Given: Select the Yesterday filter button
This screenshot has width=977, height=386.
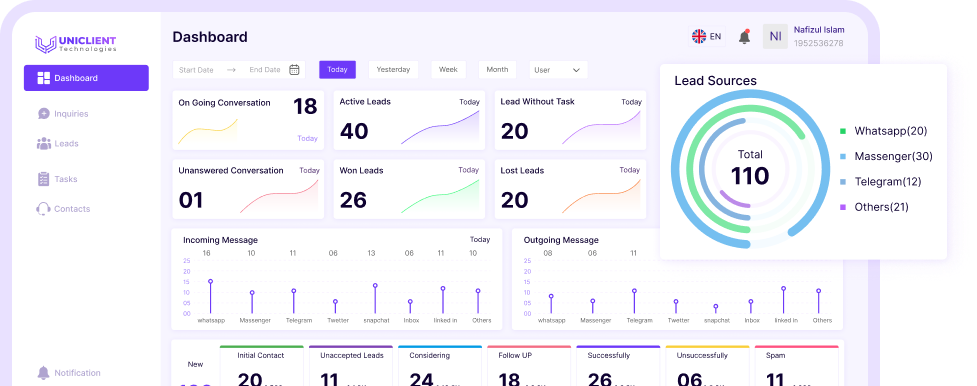Looking at the screenshot, I should [x=393, y=69].
